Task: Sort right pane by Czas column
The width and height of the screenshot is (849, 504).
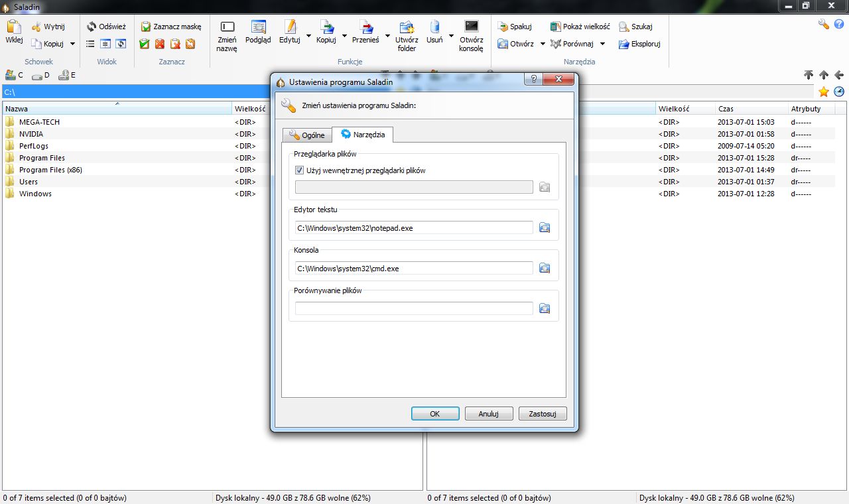Action: pyautogui.click(x=751, y=109)
